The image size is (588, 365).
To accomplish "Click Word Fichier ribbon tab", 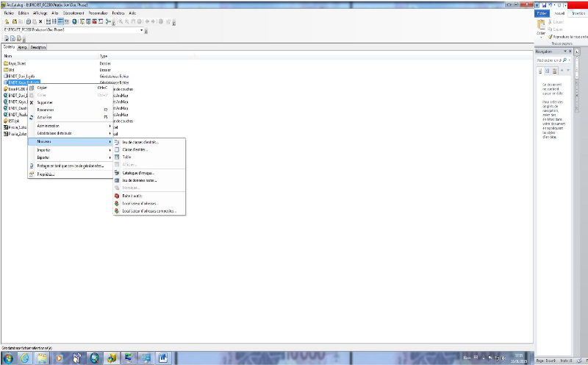I will click(542, 13).
